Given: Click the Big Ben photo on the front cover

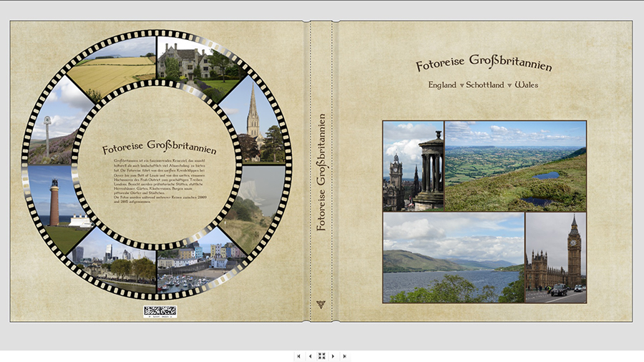Looking at the screenshot, I should coord(556,258).
